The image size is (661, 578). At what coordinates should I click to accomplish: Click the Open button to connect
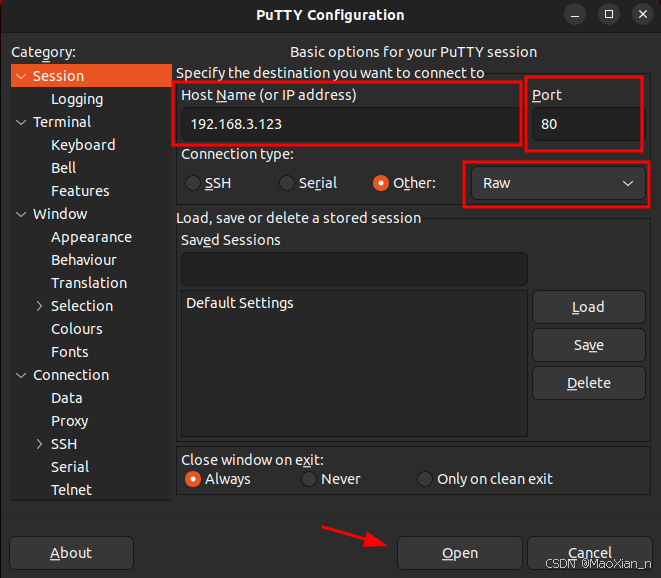[460, 553]
